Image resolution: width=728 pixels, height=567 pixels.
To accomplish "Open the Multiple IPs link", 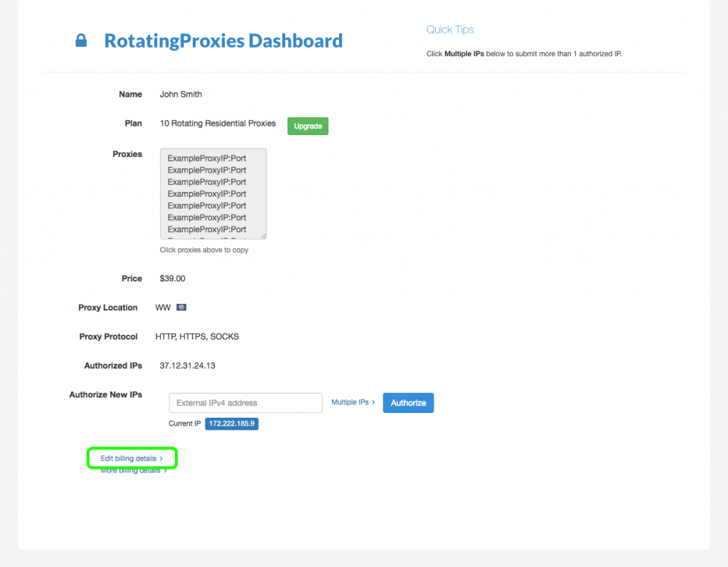I will 353,402.
